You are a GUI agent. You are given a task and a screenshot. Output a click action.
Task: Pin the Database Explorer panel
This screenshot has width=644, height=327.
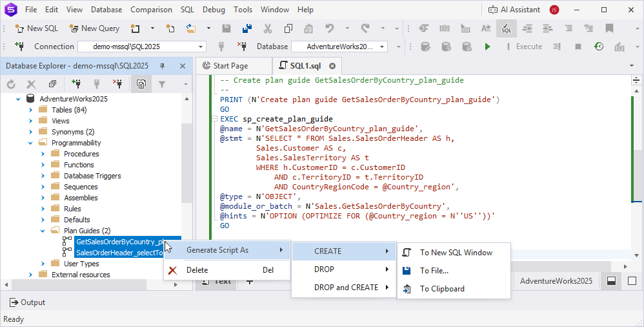(162, 66)
